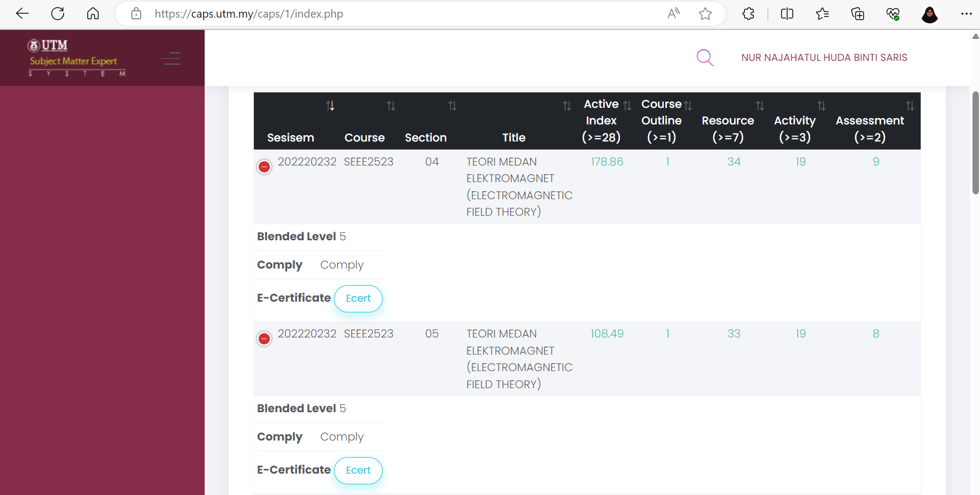Open the search function via magnifier icon
This screenshot has height=495, width=980.
pyautogui.click(x=705, y=58)
